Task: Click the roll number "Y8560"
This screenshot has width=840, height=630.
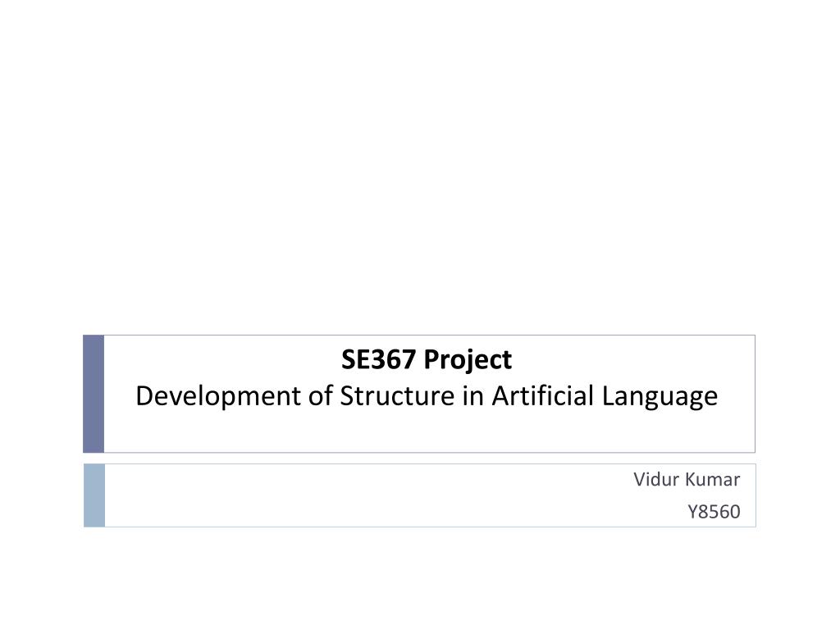Action: click(x=714, y=512)
